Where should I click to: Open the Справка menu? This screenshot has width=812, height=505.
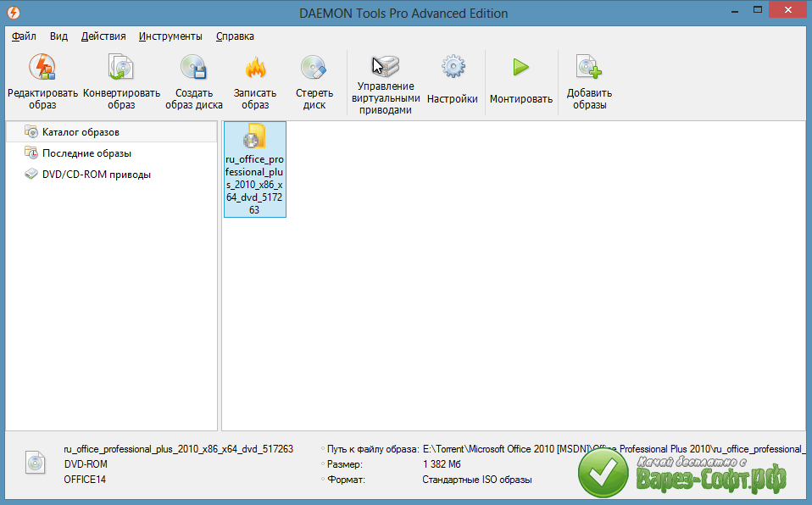235,36
